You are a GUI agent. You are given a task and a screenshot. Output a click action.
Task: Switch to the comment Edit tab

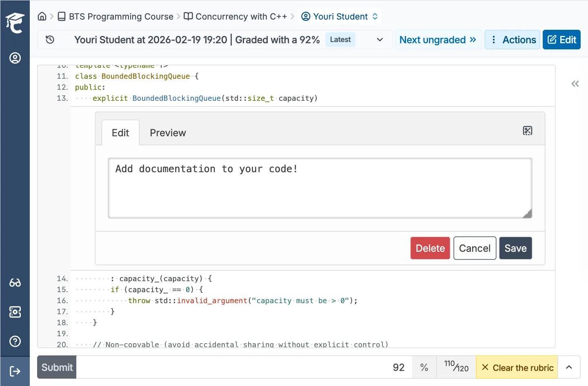click(x=120, y=133)
